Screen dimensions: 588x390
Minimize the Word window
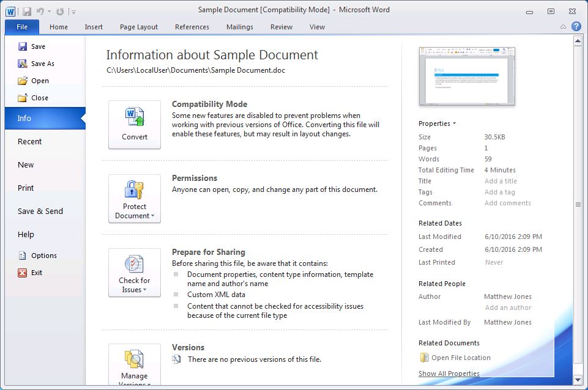click(529, 12)
